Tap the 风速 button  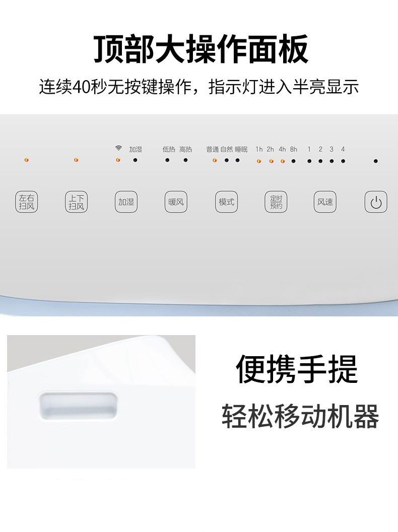click(x=325, y=202)
